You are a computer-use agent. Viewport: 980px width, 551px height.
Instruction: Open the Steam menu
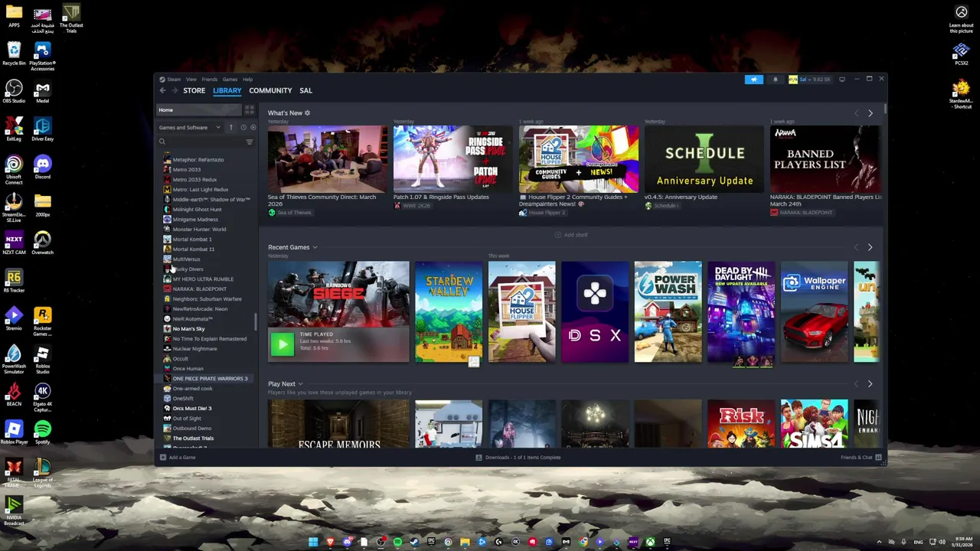[174, 80]
